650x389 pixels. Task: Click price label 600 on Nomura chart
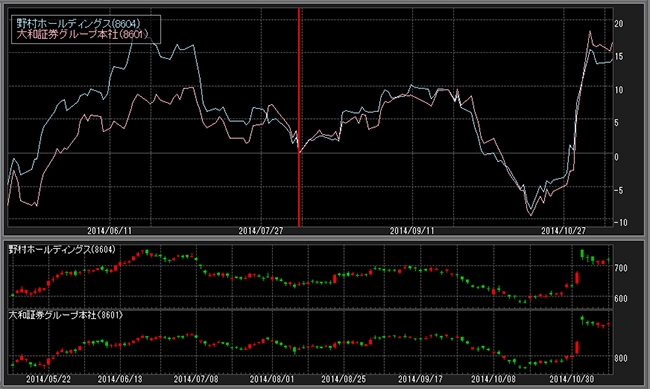[621, 299]
